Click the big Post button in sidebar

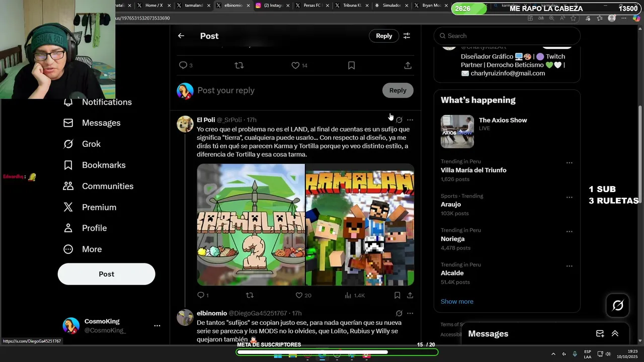[106, 274]
